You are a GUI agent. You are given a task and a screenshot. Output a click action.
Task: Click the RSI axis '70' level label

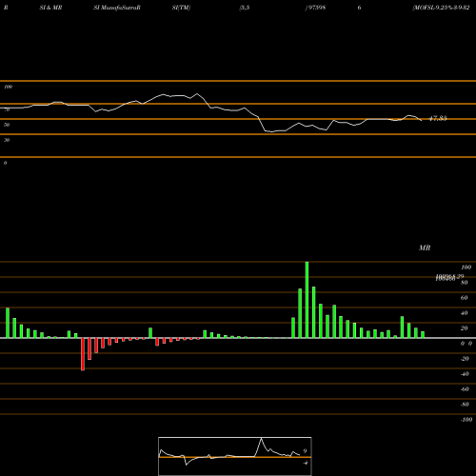[7, 109]
